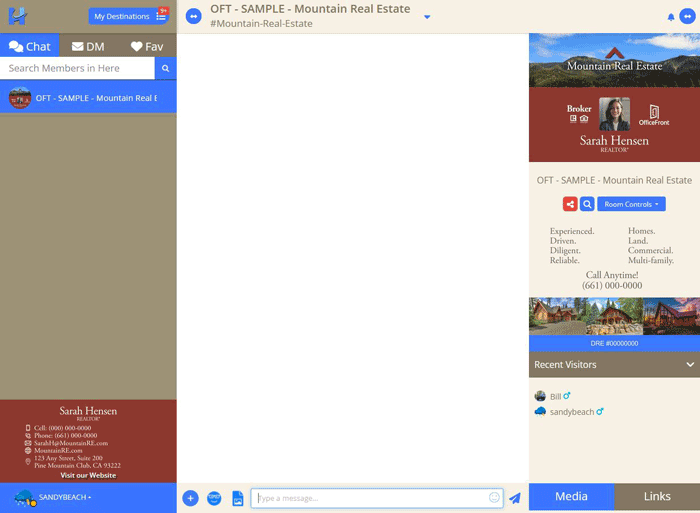The image size is (700, 513).
Task: Click the red share icon
Action: pyautogui.click(x=570, y=204)
